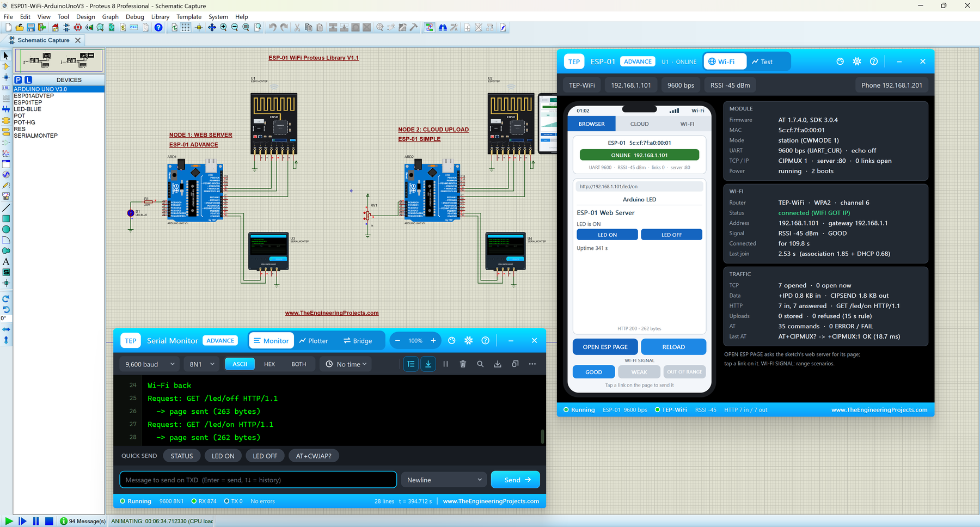Click the LED OFF button on the web page
Screen dimensions: 980x527
671,235
